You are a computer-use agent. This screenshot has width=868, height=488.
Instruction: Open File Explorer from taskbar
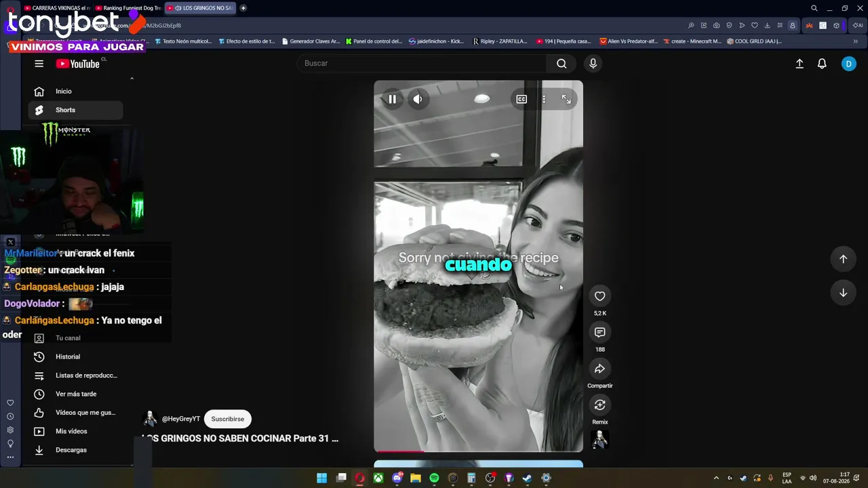(x=416, y=479)
